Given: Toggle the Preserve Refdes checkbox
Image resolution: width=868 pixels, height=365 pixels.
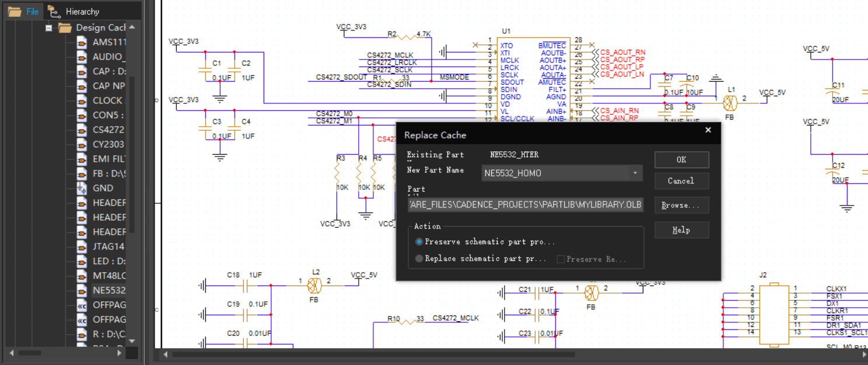Looking at the screenshot, I should 561,259.
